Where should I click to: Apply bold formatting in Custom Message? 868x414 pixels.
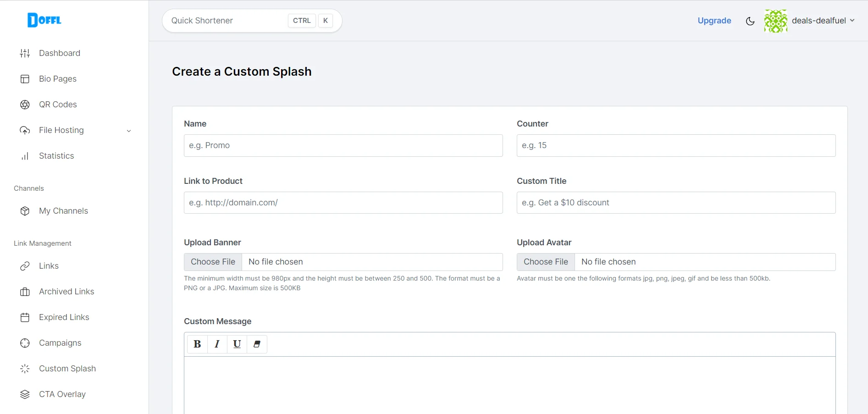click(197, 344)
